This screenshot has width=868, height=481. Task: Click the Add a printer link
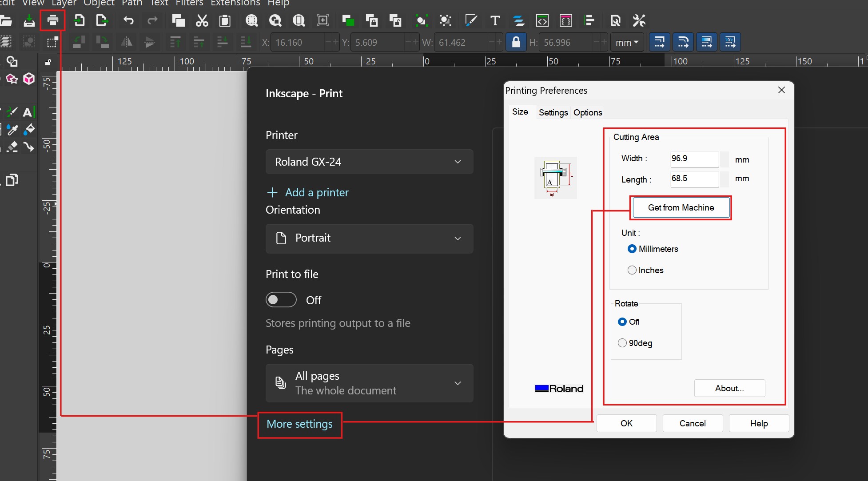(x=307, y=192)
